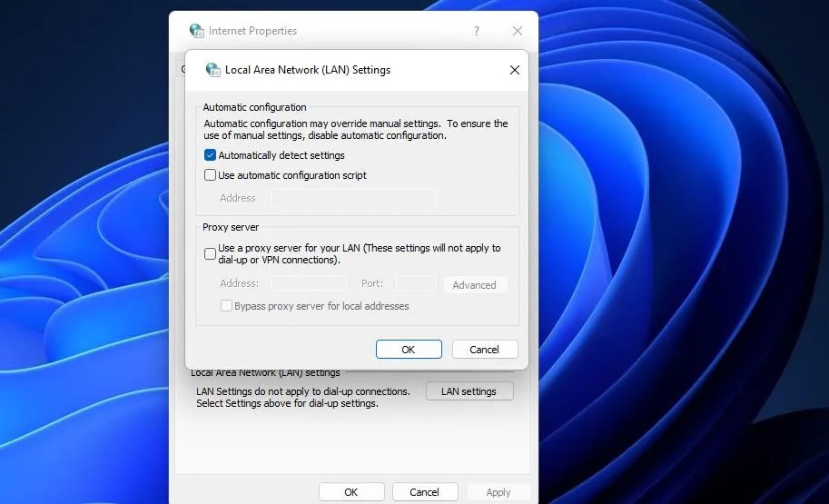
Task: Click the 'Internet Properties' title text
Action: pyautogui.click(x=252, y=31)
